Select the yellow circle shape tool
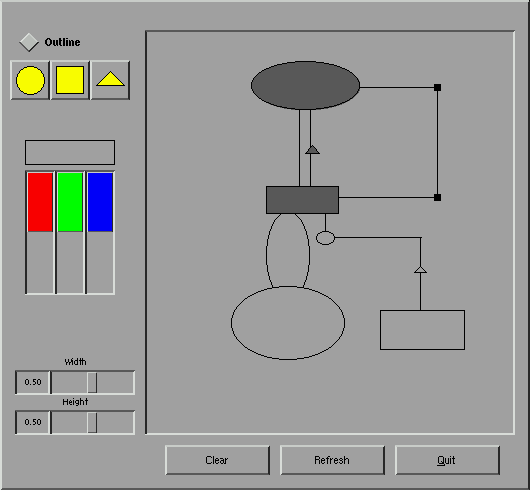 click(x=30, y=80)
